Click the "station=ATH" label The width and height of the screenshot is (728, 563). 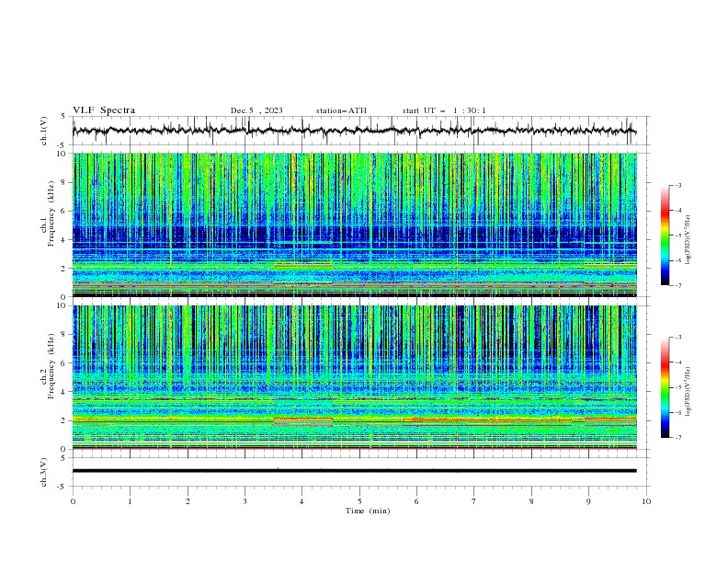coord(341,110)
